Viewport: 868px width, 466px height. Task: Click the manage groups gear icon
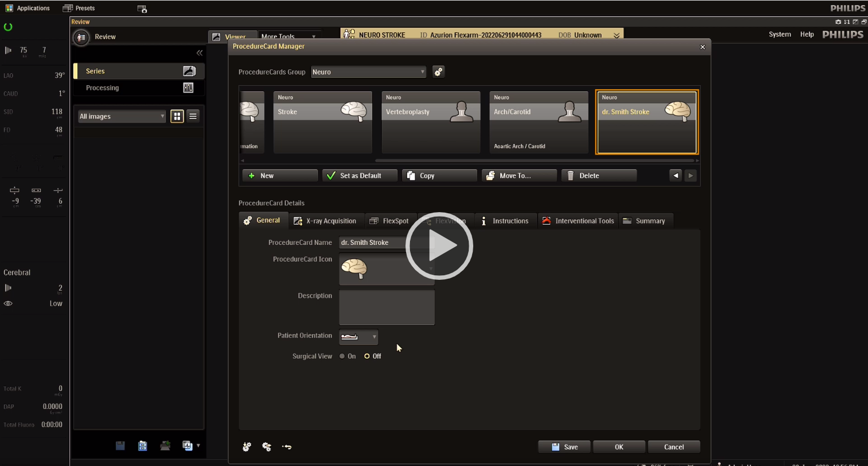click(438, 72)
